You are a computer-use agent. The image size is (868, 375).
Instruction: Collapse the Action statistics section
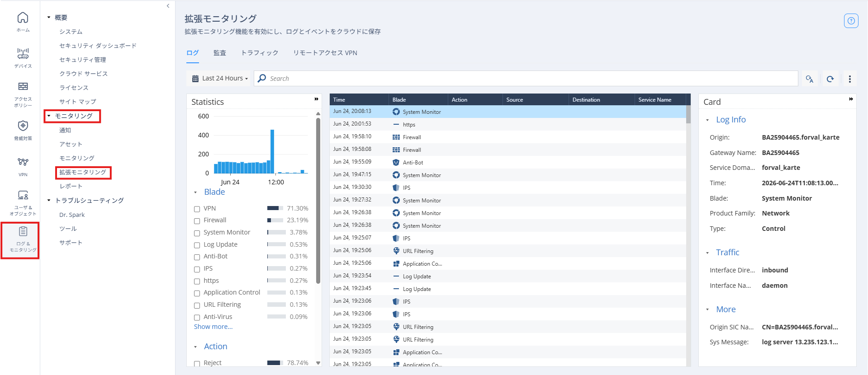195,347
